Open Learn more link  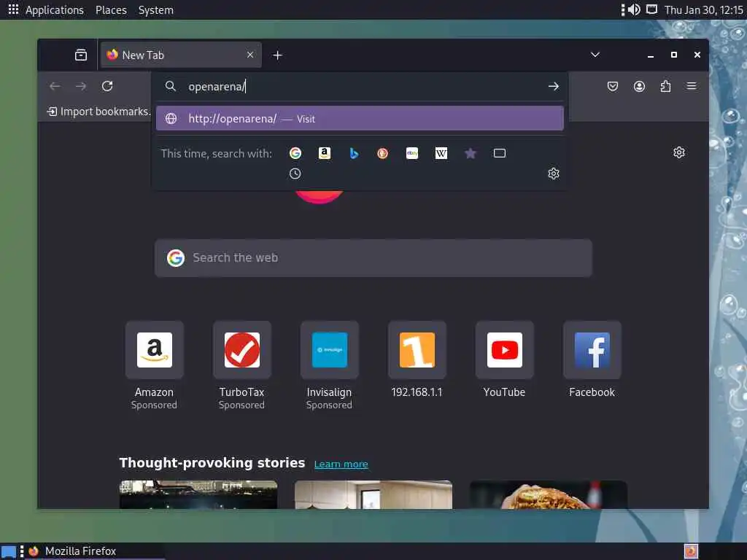click(x=341, y=464)
